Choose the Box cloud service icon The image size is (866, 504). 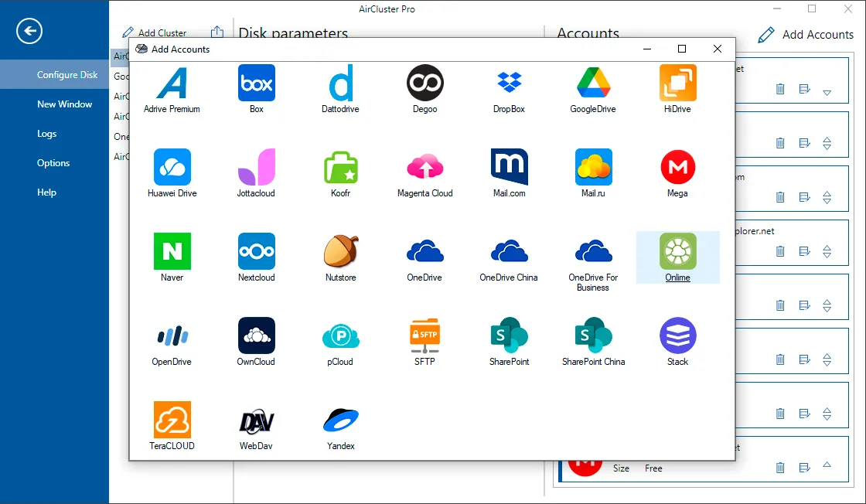pos(256,83)
